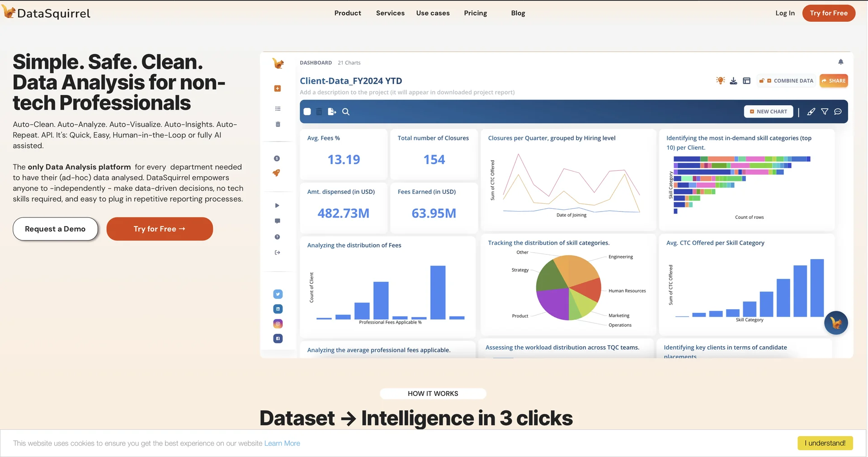Click the project description placeholder field
868x457 pixels.
(407, 92)
